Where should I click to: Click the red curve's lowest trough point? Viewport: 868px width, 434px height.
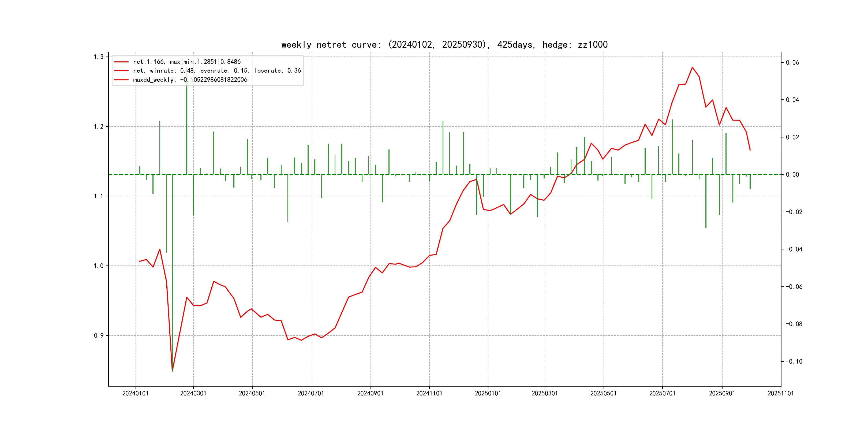(x=172, y=371)
